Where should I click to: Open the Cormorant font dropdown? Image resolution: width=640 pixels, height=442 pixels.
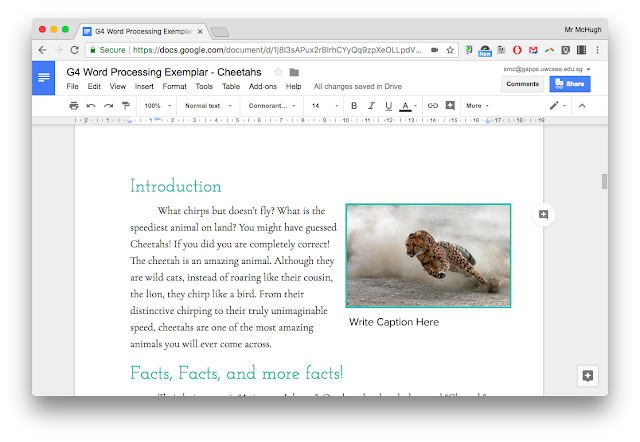[x=272, y=106]
